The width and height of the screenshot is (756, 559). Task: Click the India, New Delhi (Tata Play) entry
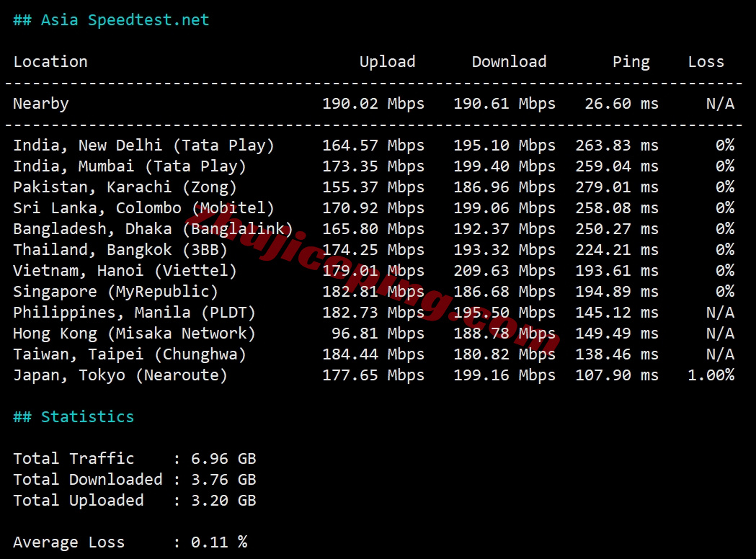(144, 145)
